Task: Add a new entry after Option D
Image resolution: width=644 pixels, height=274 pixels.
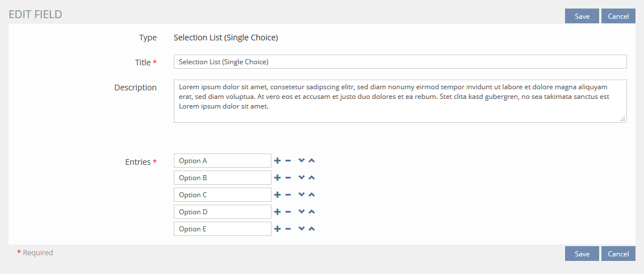Action: pyautogui.click(x=278, y=212)
